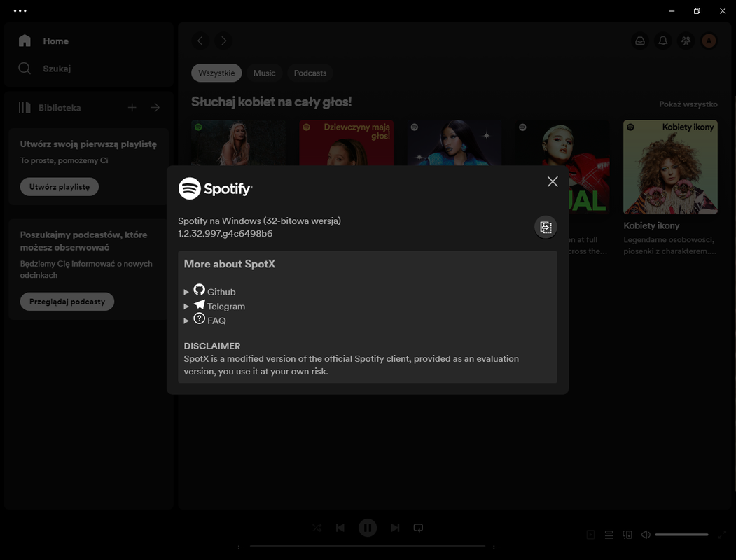Mute with the speaker icon
Viewport: 736px width, 560px height.
[646, 535]
